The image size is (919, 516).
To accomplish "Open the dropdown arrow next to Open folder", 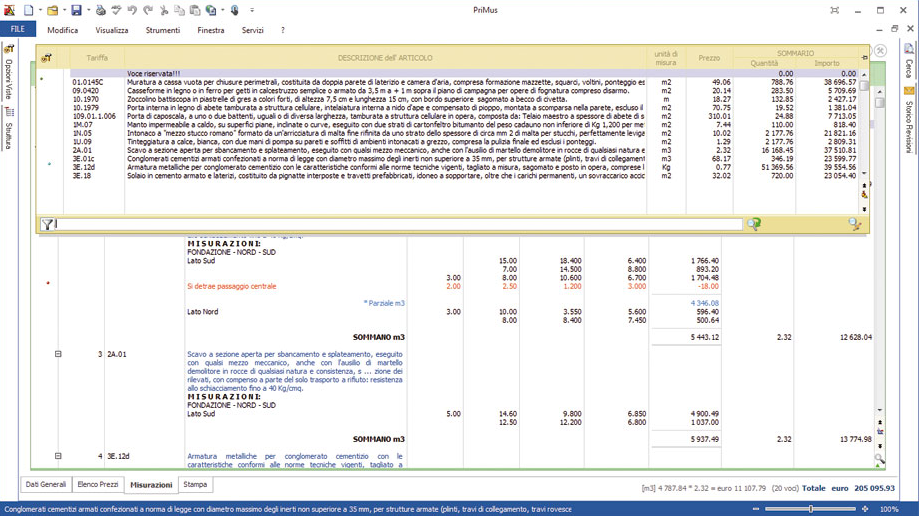I will (x=64, y=10).
